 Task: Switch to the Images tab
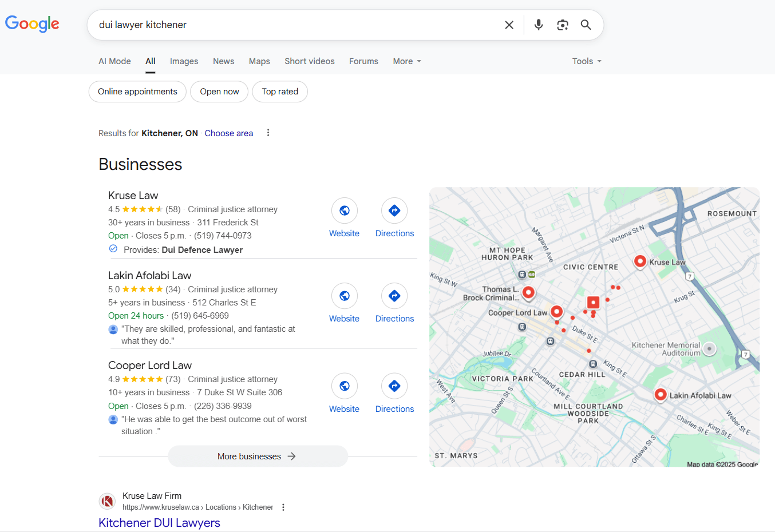point(184,61)
